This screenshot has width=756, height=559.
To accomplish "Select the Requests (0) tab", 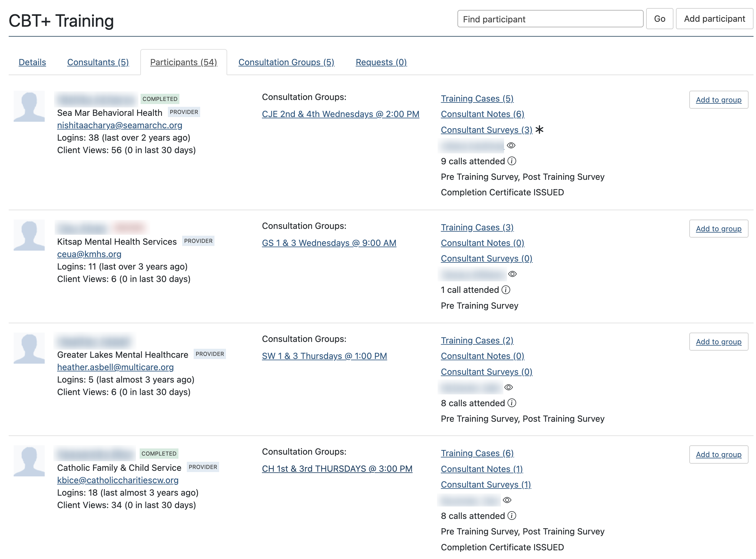I will point(381,62).
